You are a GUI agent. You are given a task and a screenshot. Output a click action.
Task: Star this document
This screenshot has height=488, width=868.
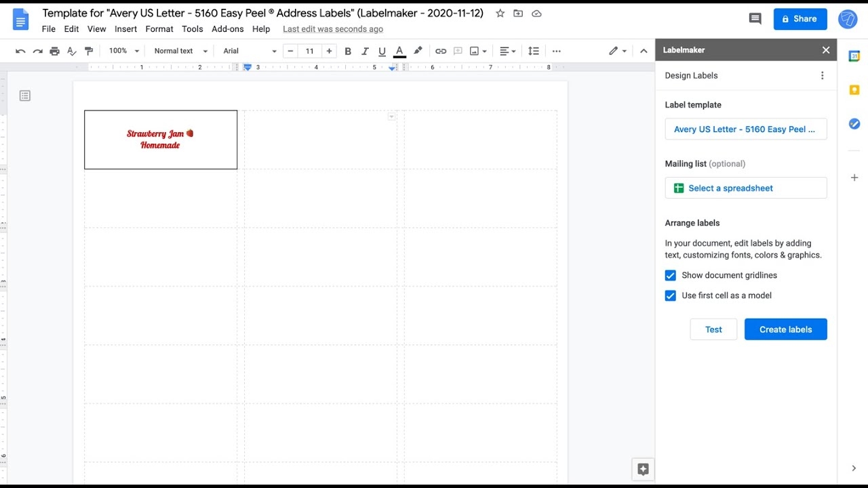pyautogui.click(x=500, y=14)
